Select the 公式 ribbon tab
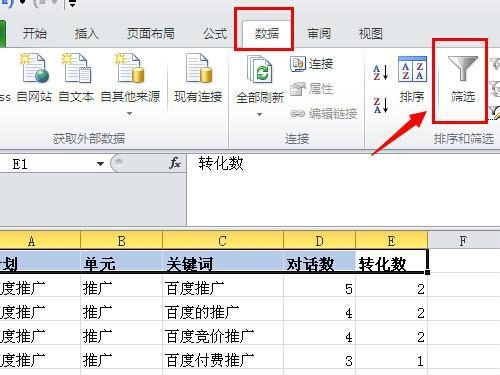 point(215,34)
